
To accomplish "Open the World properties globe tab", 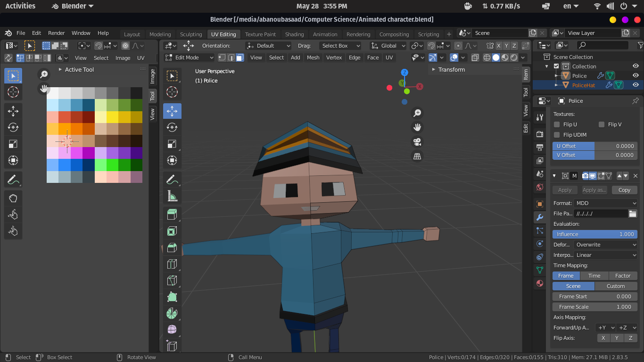I will (x=540, y=187).
